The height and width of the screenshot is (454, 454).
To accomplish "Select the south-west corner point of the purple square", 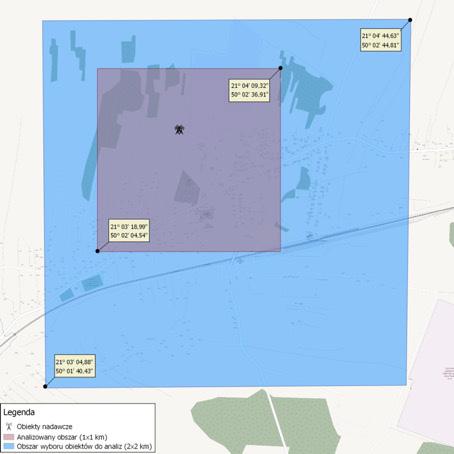I will [x=97, y=251].
